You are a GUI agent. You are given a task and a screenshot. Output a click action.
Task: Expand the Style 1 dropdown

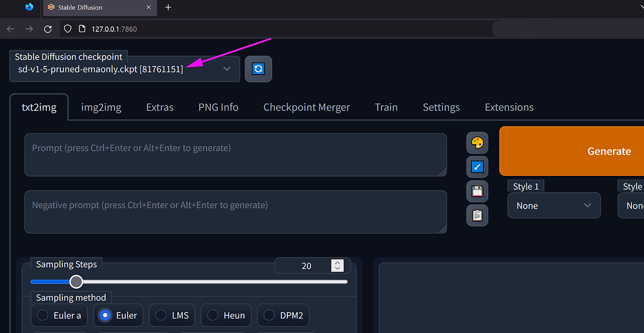pos(554,206)
